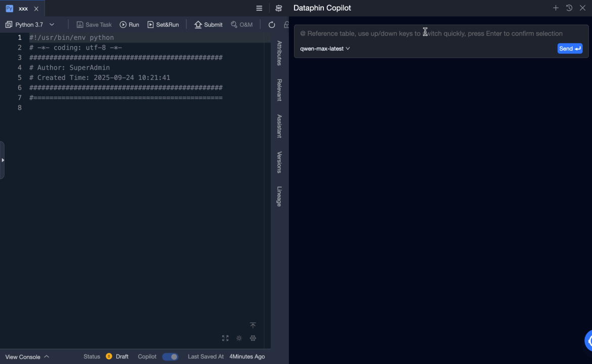Click the '4Minutes Ago' last saved text
The width and height of the screenshot is (592, 364).
point(247,356)
